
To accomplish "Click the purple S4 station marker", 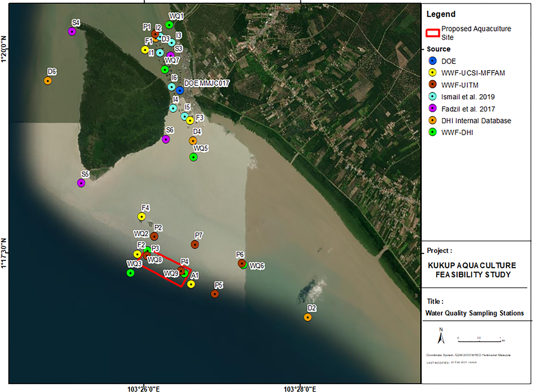I will coord(72,31).
